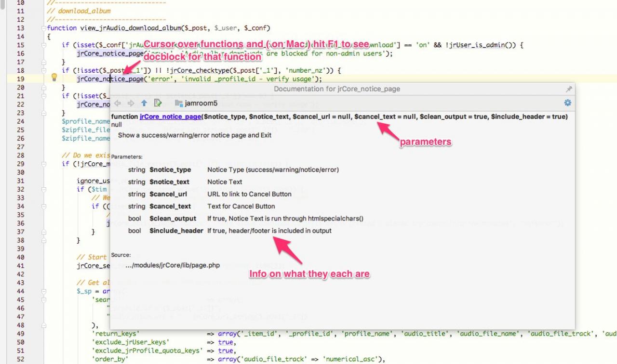Click the Edit Source pencil icon

point(158,103)
